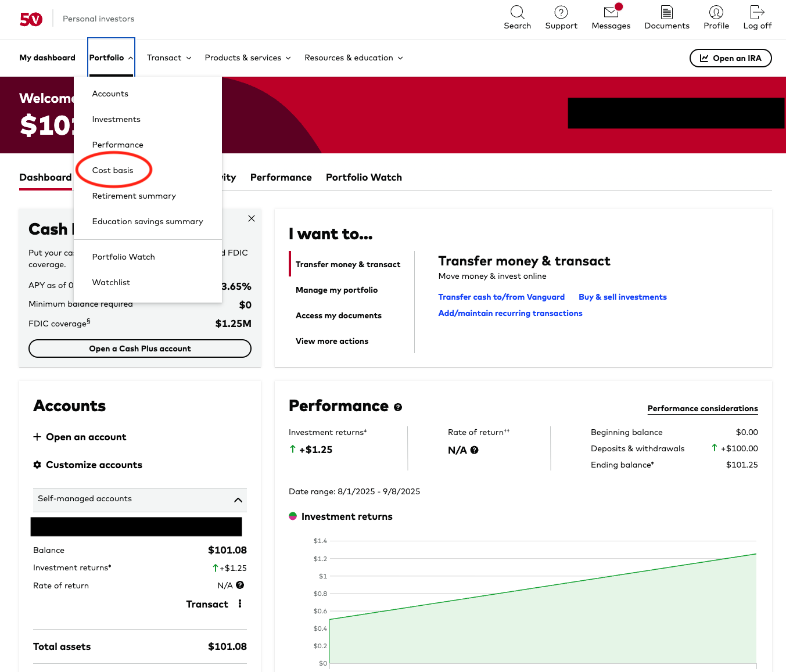Click the Rate of return N/A help icon
This screenshot has height=672, width=786.
[x=474, y=450]
